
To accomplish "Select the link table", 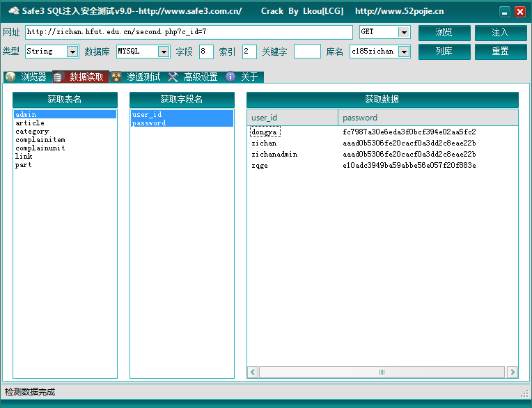I will tap(65, 157).
